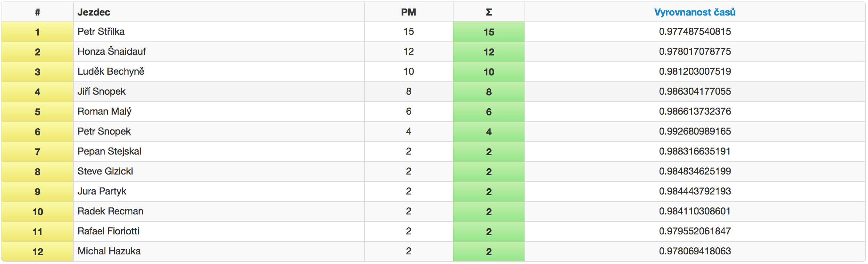
Task: Select rider Luděk Bechyně
Action: pos(111,71)
